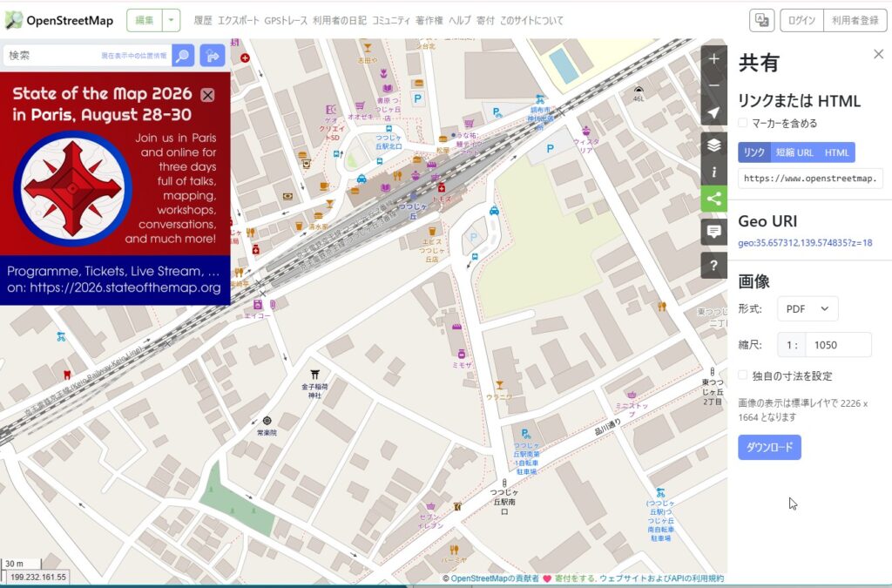Click the エビスつつじヶ丘店 cafe icon
The height and width of the screenshot is (588, 892).
point(432,231)
